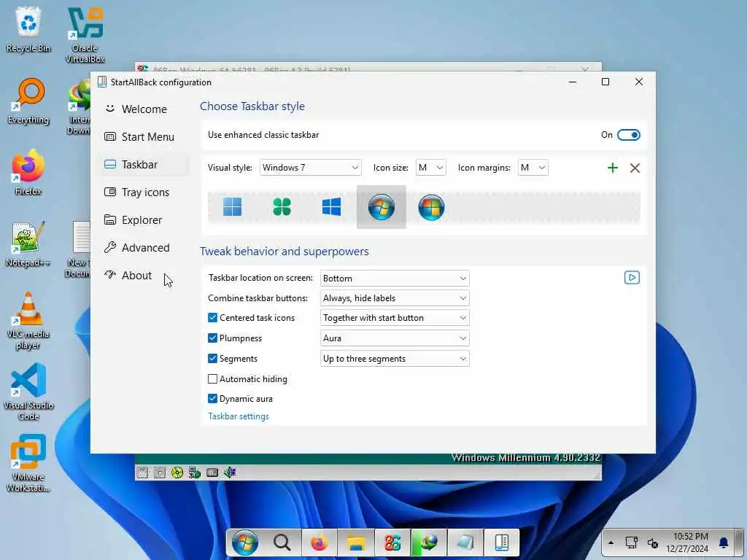Maximize the StartAllBack configuration window
This screenshot has height=560, width=747.
pyautogui.click(x=605, y=82)
